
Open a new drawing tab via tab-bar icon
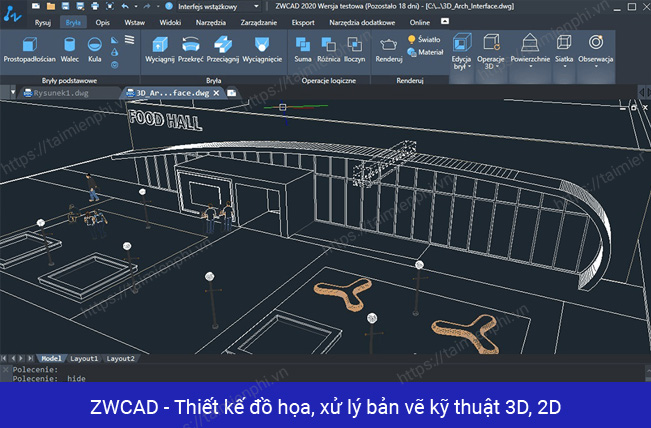[232, 93]
